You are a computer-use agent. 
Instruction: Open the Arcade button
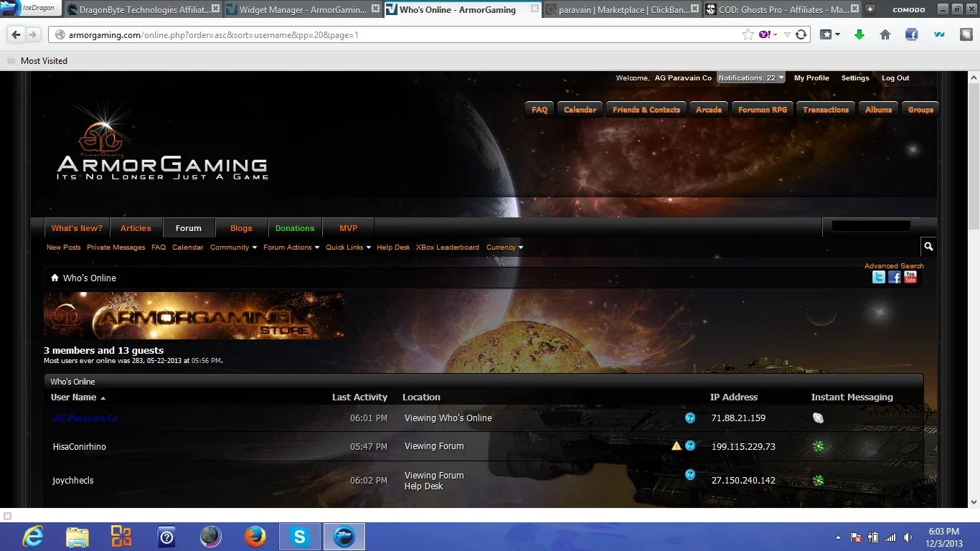click(x=709, y=110)
